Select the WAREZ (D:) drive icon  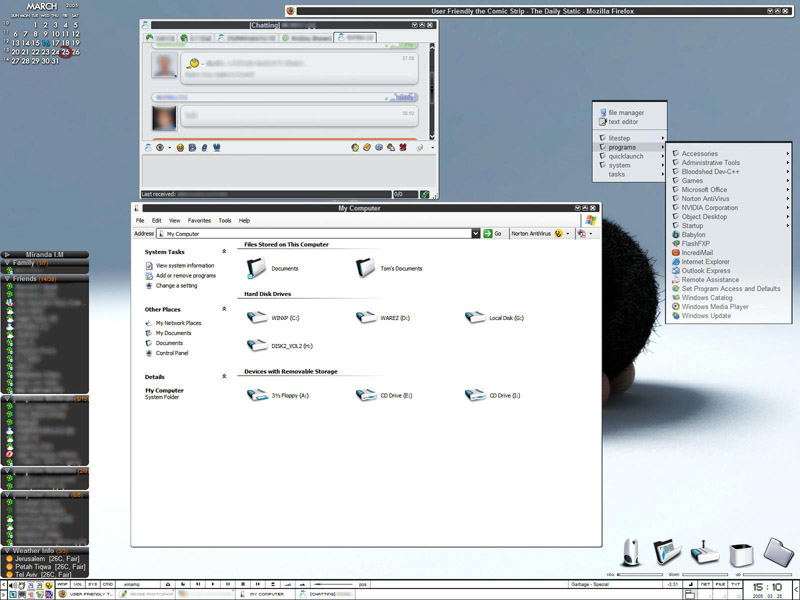click(366, 318)
